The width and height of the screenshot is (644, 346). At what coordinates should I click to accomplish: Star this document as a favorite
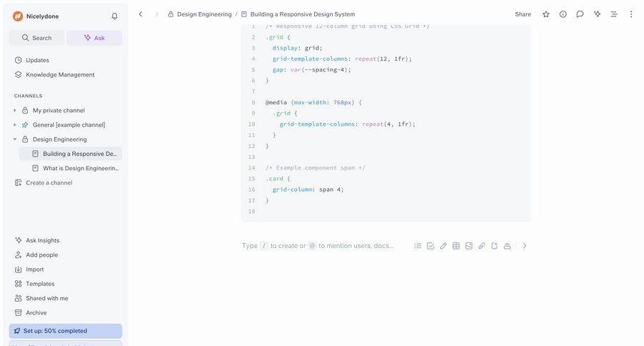coord(546,14)
